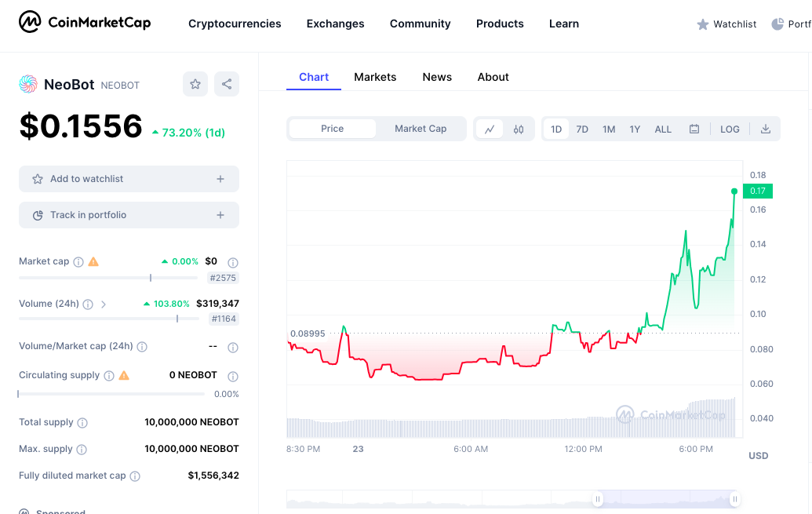Click plus icon on Add to watchlist
The height and width of the screenshot is (514, 812).
tap(220, 179)
